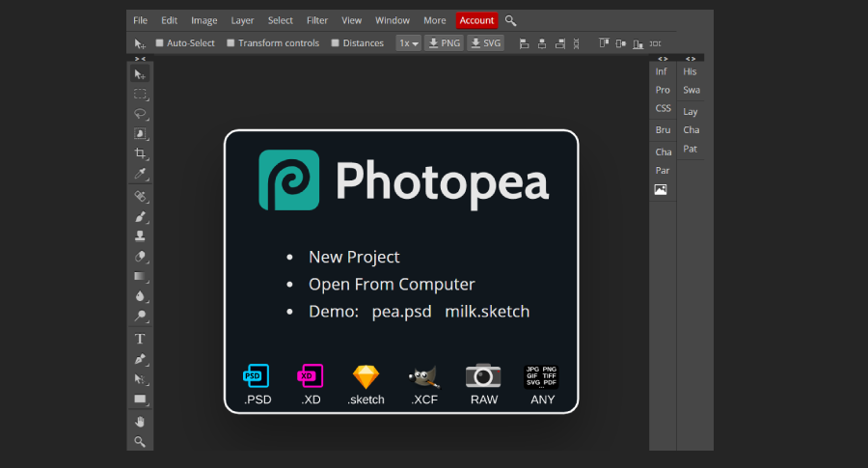This screenshot has height=468, width=868.
Task: Open the Swa swatches panel tab
Action: click(692, 90)
